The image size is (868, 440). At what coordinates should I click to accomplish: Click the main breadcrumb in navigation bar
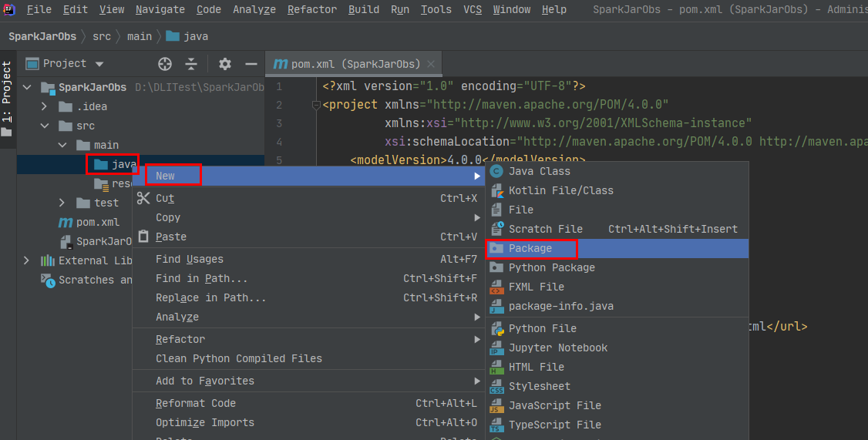(140, 36)
